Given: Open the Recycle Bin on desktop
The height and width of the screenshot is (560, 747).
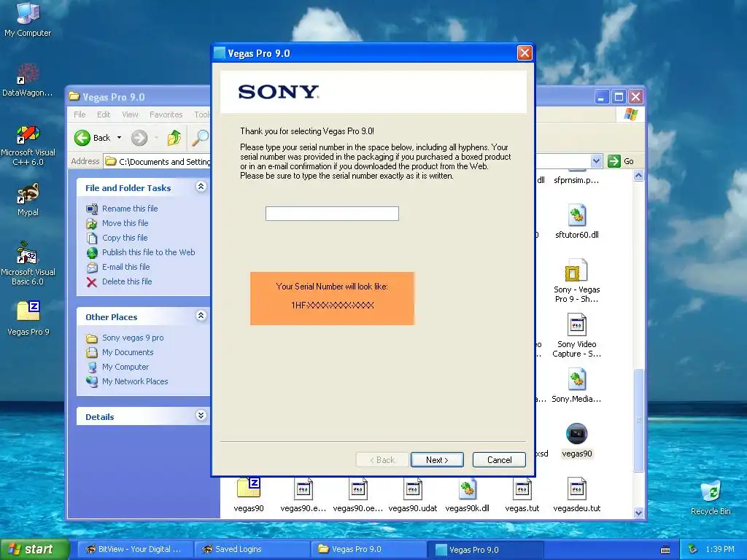Looking at the screenshot, I should coord(711,498).
